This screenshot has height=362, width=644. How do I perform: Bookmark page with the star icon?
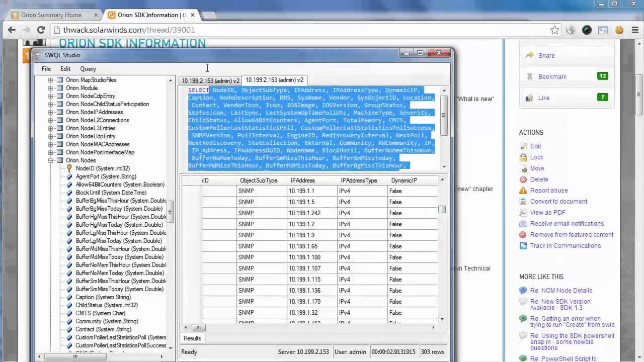pyautogui.click(x=554, y=30)
